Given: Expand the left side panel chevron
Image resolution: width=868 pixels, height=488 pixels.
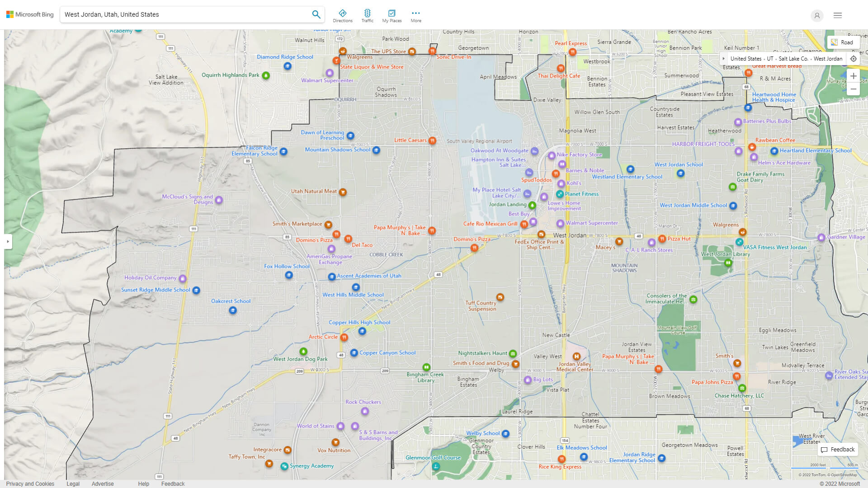Looking at the screenshot, I should pos(8,242).
